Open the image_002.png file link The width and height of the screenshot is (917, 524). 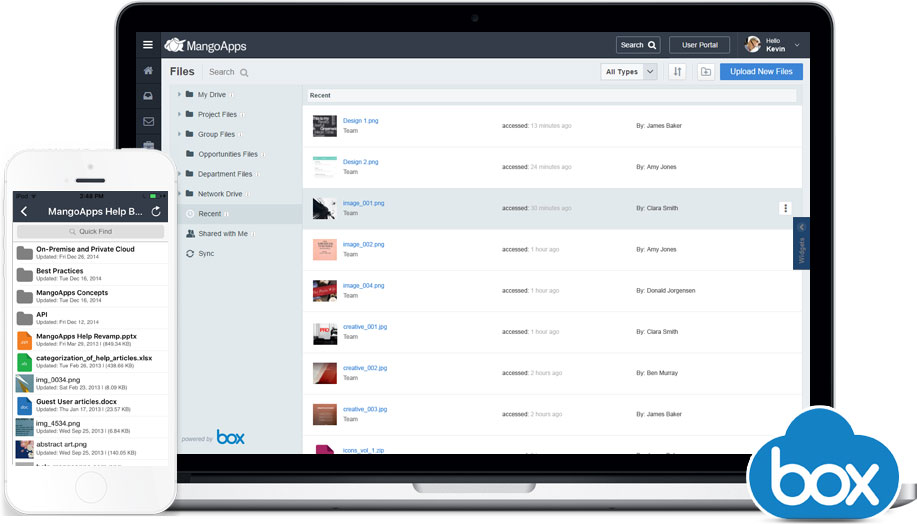[x=363, y=244]
